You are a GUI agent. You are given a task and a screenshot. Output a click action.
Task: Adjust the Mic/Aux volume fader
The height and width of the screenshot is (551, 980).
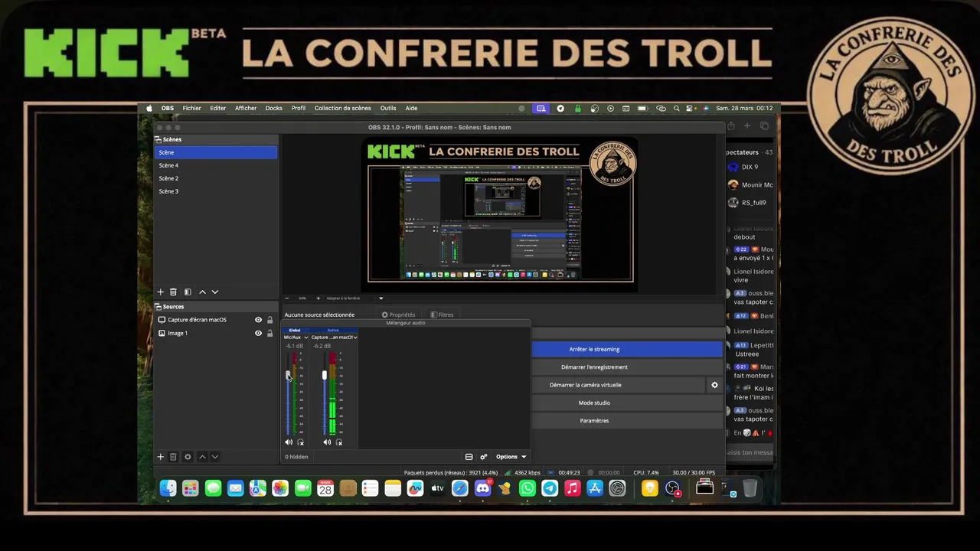(x=289, y=375)
